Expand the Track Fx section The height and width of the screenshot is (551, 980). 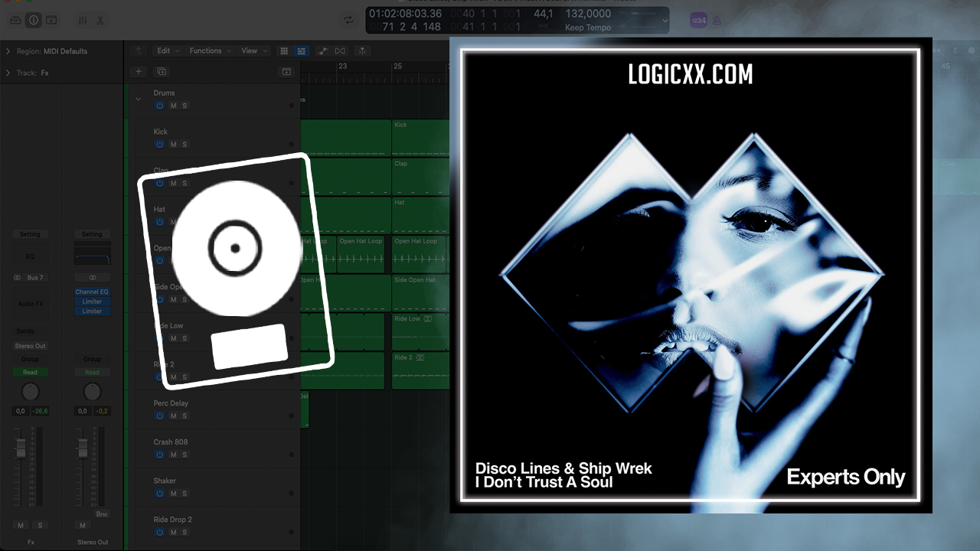coord(8,73)
